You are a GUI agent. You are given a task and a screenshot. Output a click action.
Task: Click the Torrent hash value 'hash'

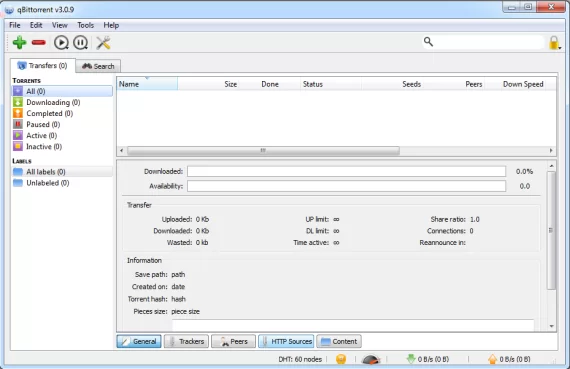pos(178,299)
